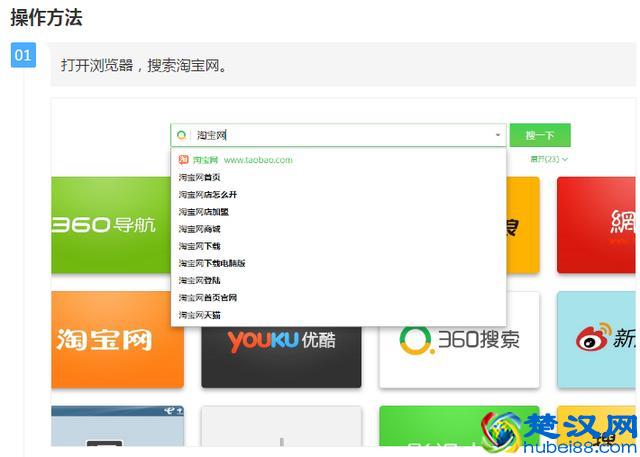The height and width of the screenshot is (457, 640).
Task: Choose suggestion 淘宝网首页
Action: [x=338, y=177]
